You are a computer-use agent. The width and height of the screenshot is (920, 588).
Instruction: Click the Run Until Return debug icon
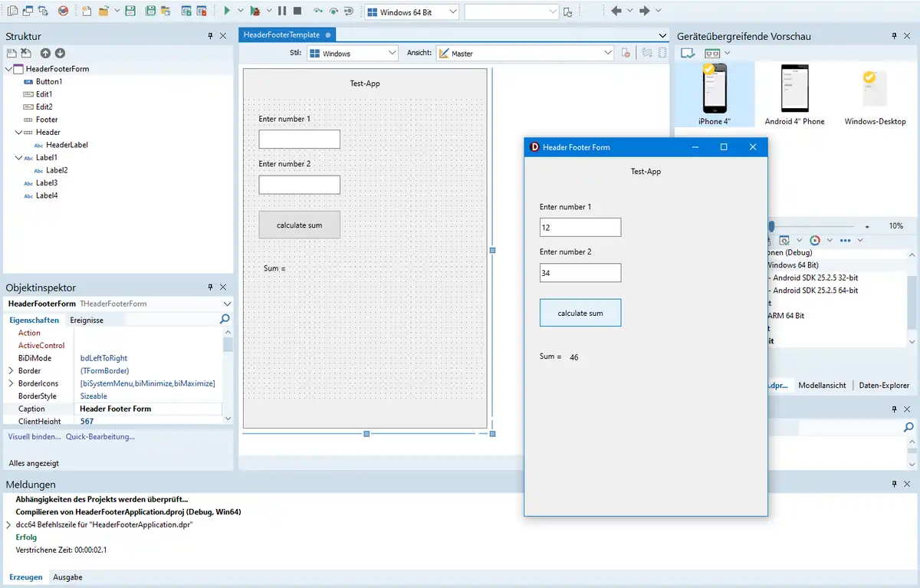pyautogui.click(x=349, y=11)
